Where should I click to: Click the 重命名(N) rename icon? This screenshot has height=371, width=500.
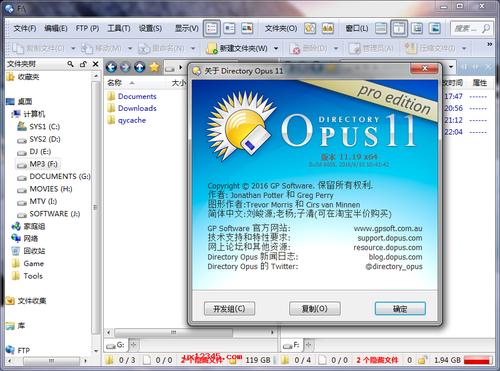pos(144,49)
